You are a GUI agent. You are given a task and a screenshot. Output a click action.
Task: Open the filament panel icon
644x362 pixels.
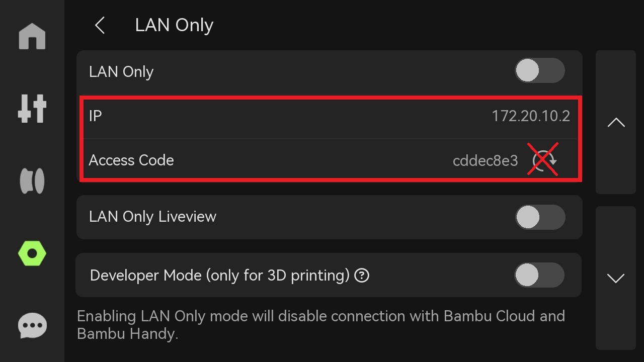(x=32, y=181)
